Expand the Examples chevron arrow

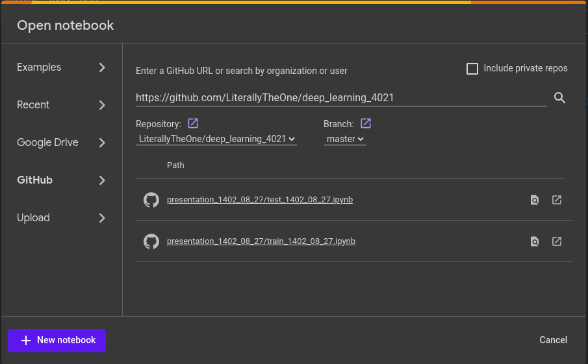click(x=102, y=67)
